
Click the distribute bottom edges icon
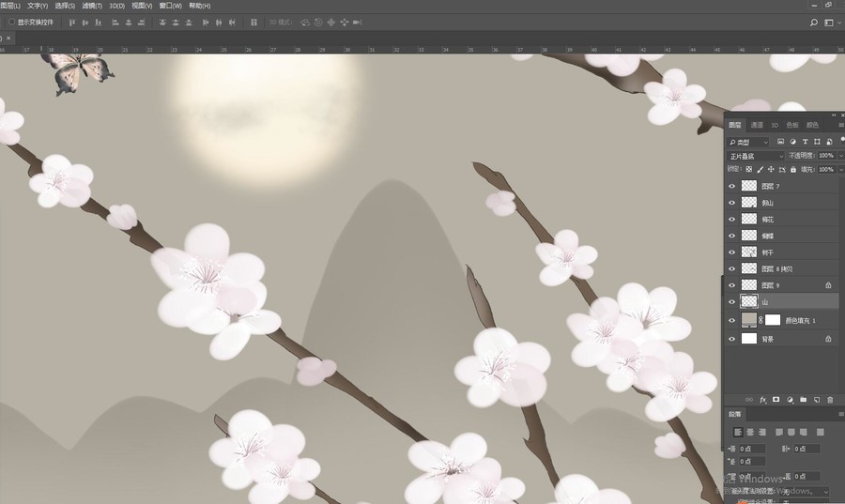pyautogui.click(x=189, y=23)
